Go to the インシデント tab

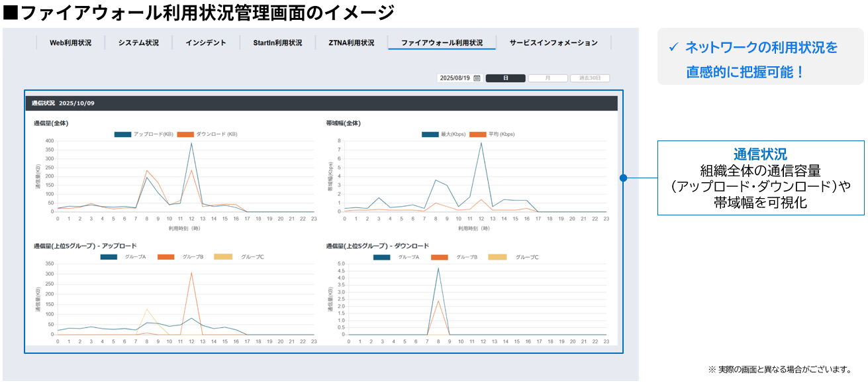pos(205,43)
